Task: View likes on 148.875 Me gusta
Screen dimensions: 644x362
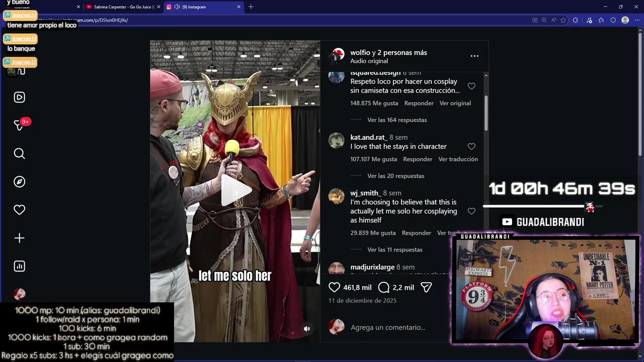Action: pyautogui.click(x=374, y=103)
